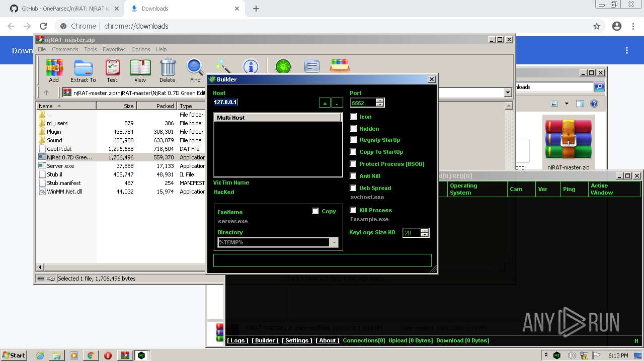Toggle the Kill Process checkbox
This screenshot has height=362, width=644.
353,210
